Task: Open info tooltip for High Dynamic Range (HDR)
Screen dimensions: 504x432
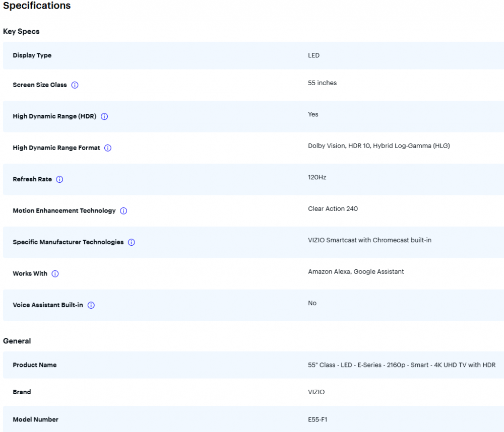Action: click(104, 116)
